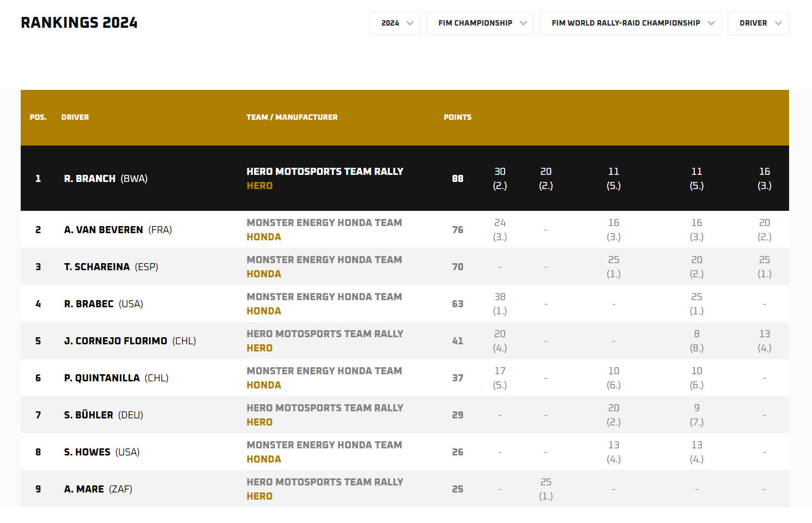Click Hero Motosports Team Rally in Mare row
Screen dimensions: 812x523
pos(325,482)
